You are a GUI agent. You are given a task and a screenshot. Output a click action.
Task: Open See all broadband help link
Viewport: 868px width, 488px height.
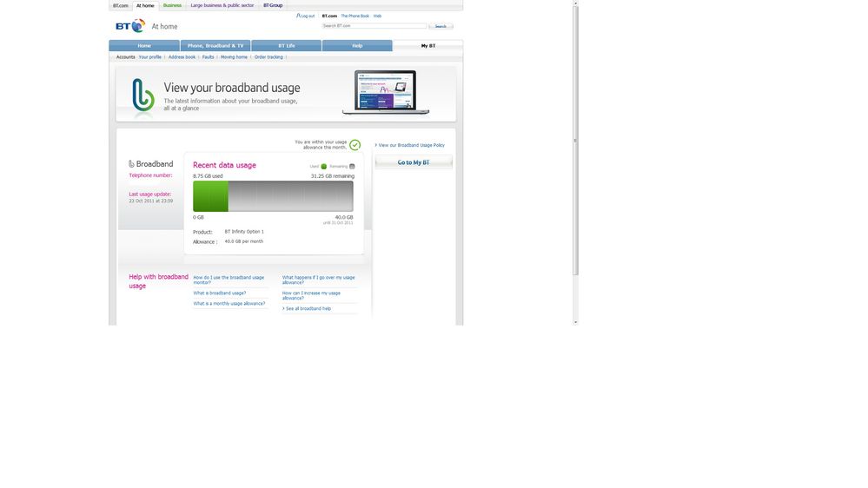308,308
